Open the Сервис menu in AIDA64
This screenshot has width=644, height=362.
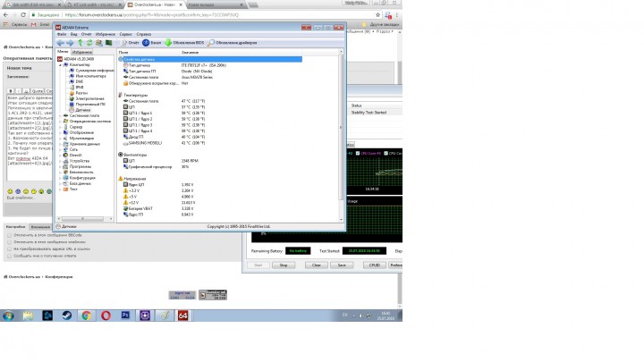pyautogui.click(x=126, y=35)
